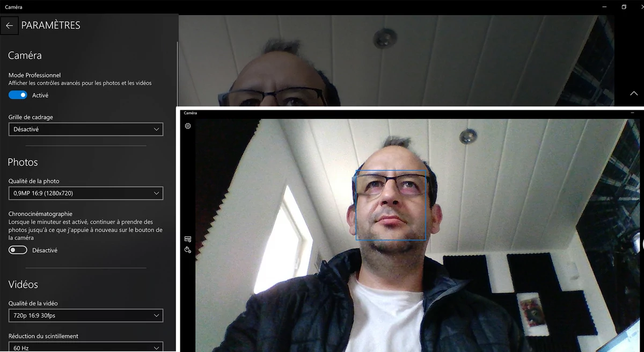644x352 pixels.
Task: Click the PARAMÈTRES heading
Action: click(x=51, y=25)
